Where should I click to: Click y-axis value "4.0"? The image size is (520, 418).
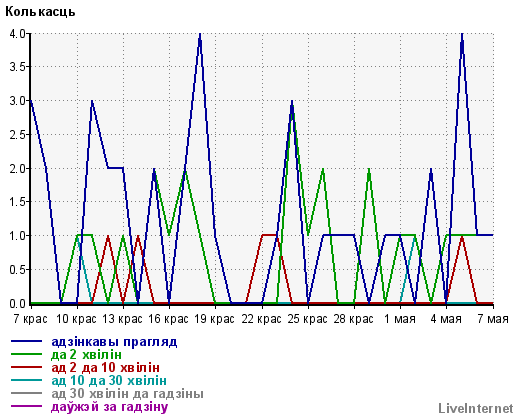[x=17, y=33]
